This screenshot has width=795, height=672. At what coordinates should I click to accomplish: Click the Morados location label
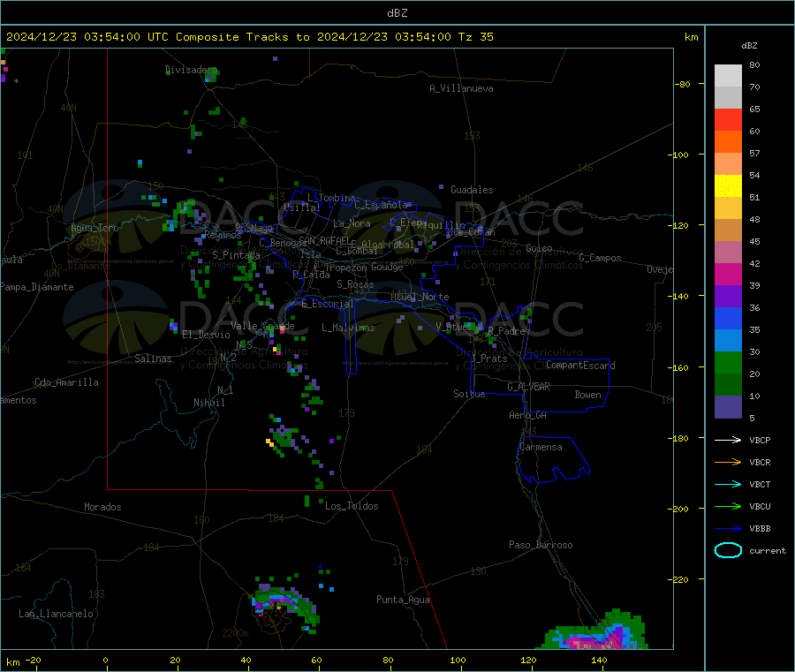(x=102, y=507)
